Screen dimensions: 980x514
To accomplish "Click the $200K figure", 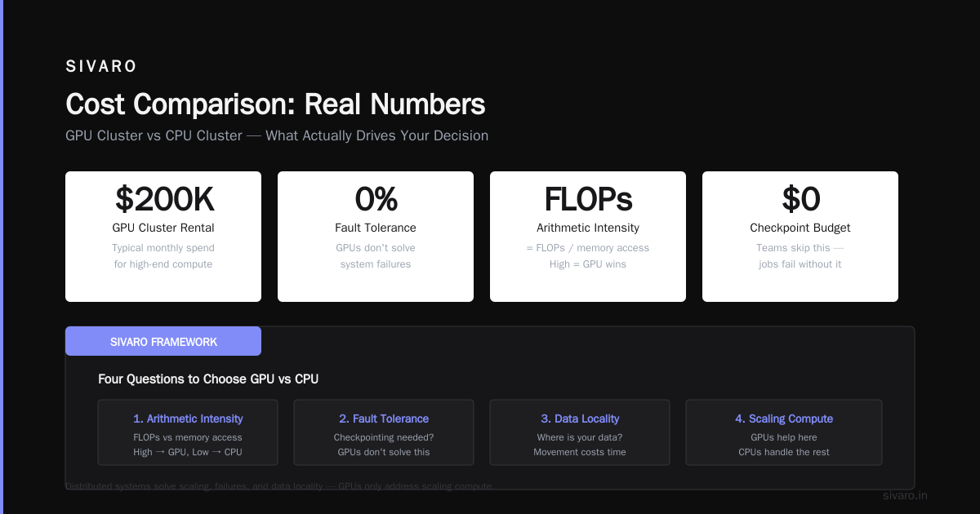I will tap(163, 199).
